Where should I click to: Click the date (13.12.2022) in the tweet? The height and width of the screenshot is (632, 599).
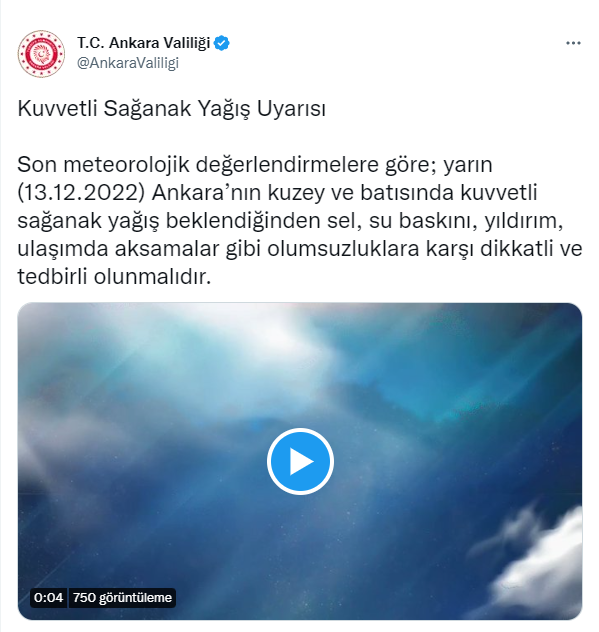(x=81, y=193)
